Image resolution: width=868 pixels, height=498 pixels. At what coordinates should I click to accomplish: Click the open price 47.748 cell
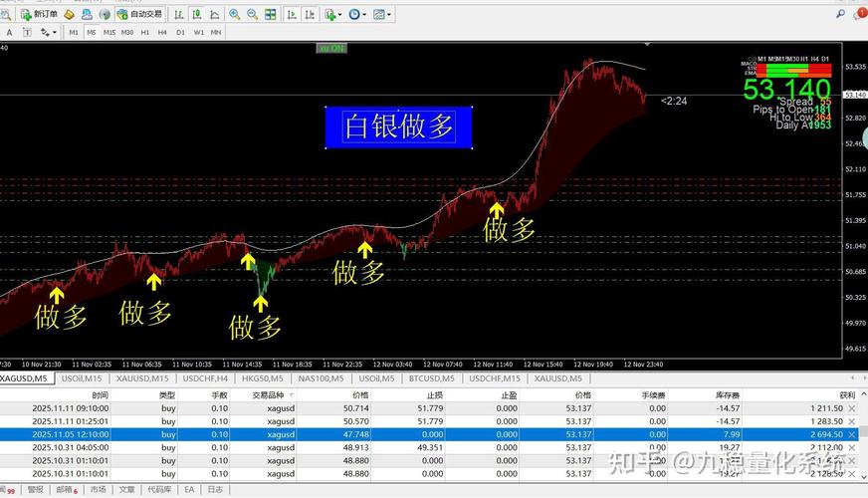point(356,435)
